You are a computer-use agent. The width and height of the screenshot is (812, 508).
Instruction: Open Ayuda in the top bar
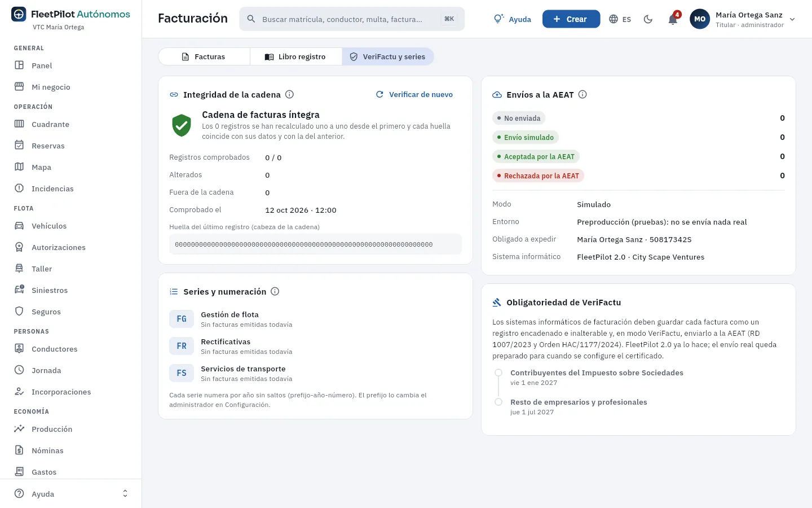click(x=513, y=19)
